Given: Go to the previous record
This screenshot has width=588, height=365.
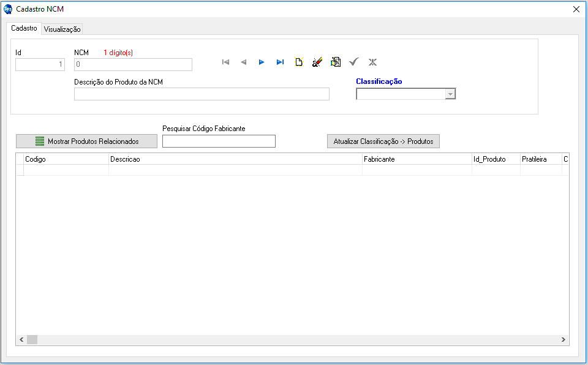Looking at the screenshot, I should 243,62.
